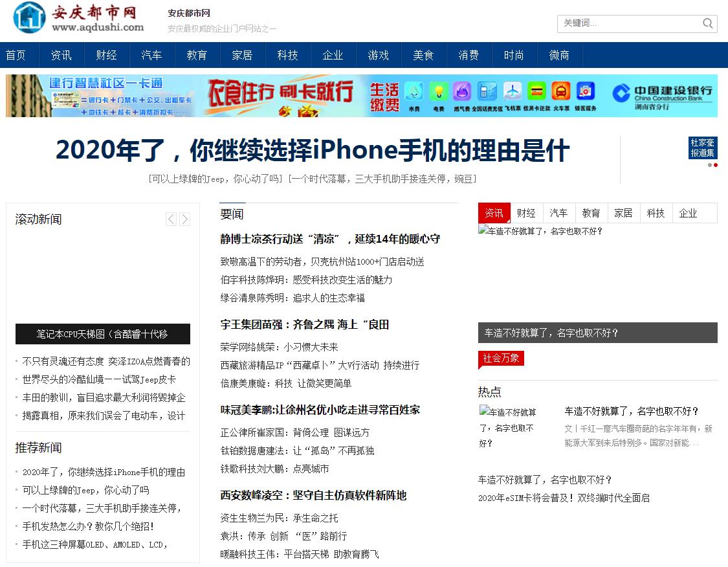The height and width of the screenshot is (567, 728).
Task: Open recommended 手机发热怎么办 article
Action: [88, 526]
